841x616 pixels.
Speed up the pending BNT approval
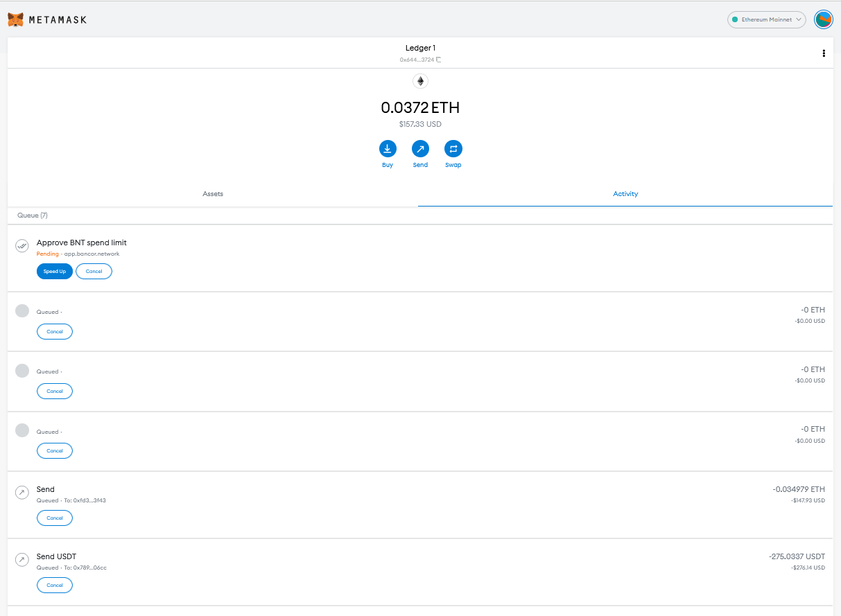coord(55,272)
